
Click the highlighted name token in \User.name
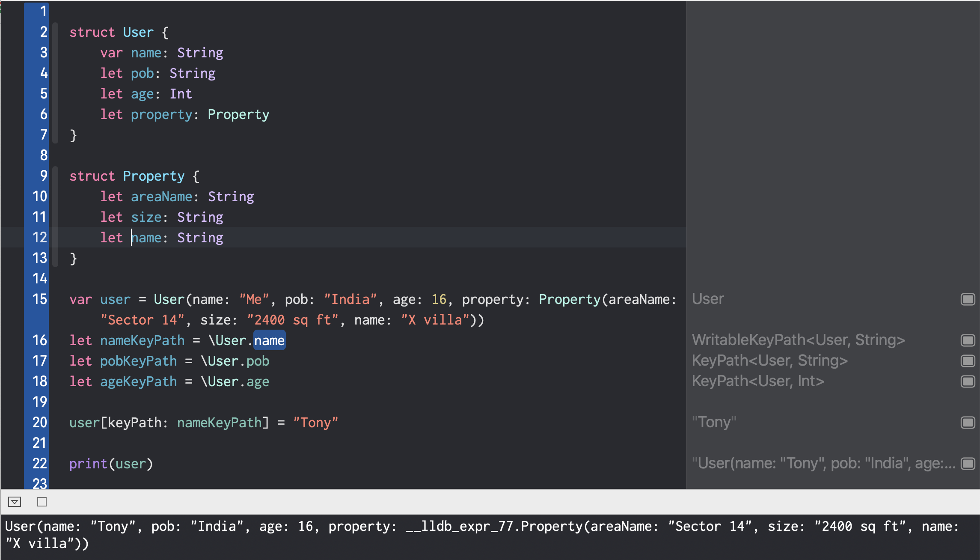tap(269, 340)
